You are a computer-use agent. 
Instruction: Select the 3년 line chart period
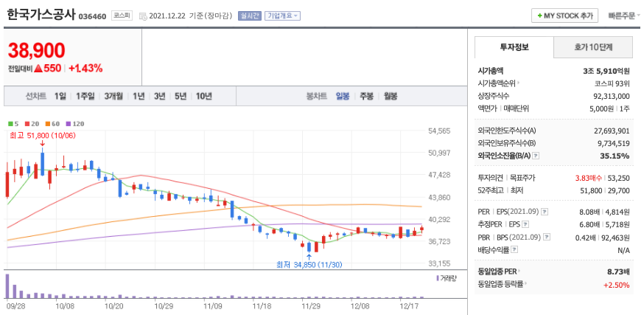160,96
